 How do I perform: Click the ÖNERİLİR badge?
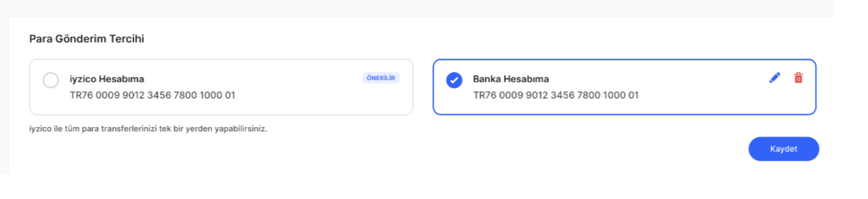pyautogui.click(x=381, y=78)
